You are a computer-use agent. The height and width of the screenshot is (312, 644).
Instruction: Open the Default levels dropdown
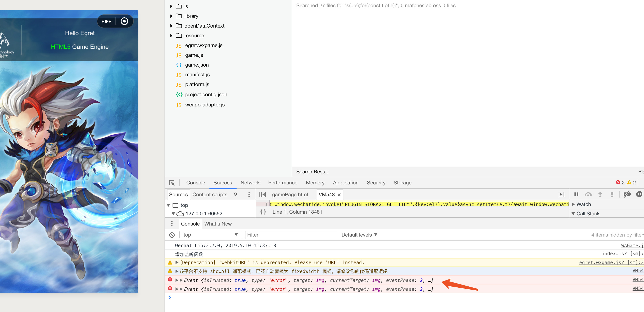(x=359, y=235)
